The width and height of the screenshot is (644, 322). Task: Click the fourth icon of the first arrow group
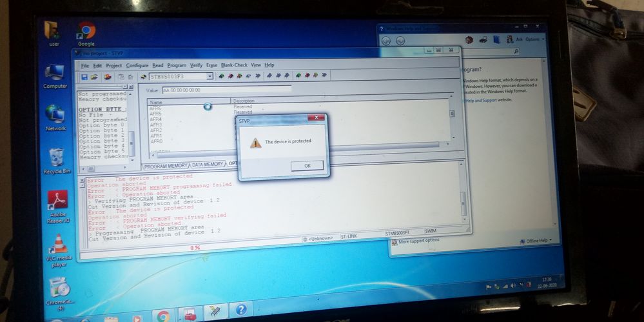tap(248, 75)
